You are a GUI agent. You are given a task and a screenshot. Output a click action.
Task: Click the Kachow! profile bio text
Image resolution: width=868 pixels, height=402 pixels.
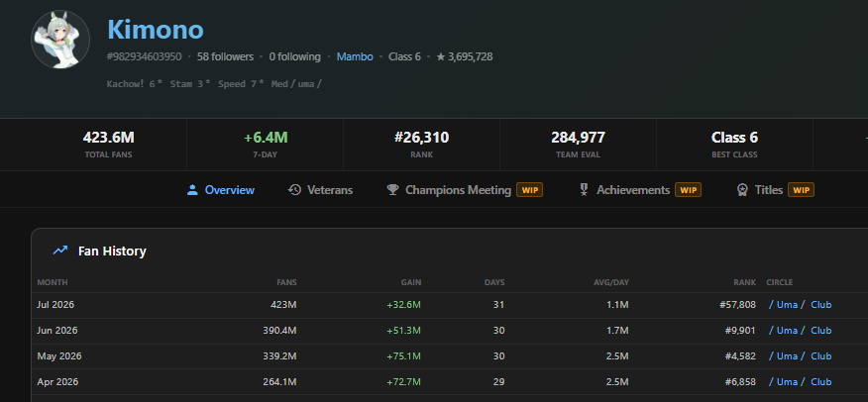pos(214,84)
